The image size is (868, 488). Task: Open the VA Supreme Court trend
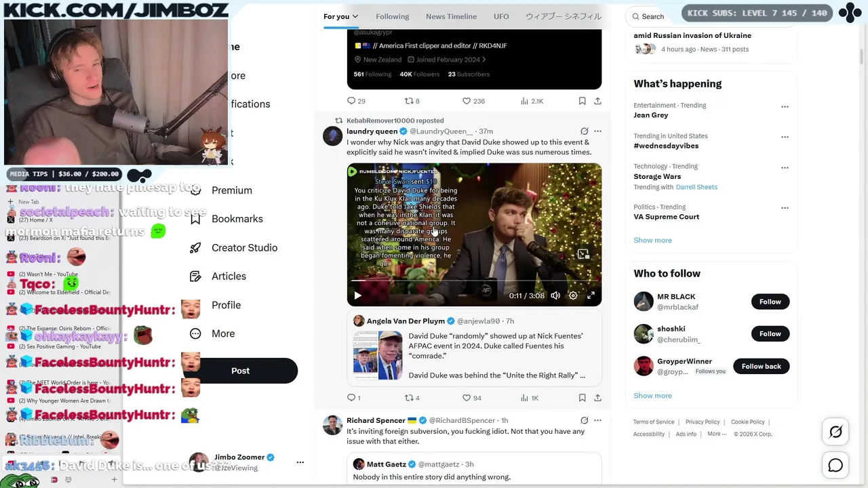(666, 217)
